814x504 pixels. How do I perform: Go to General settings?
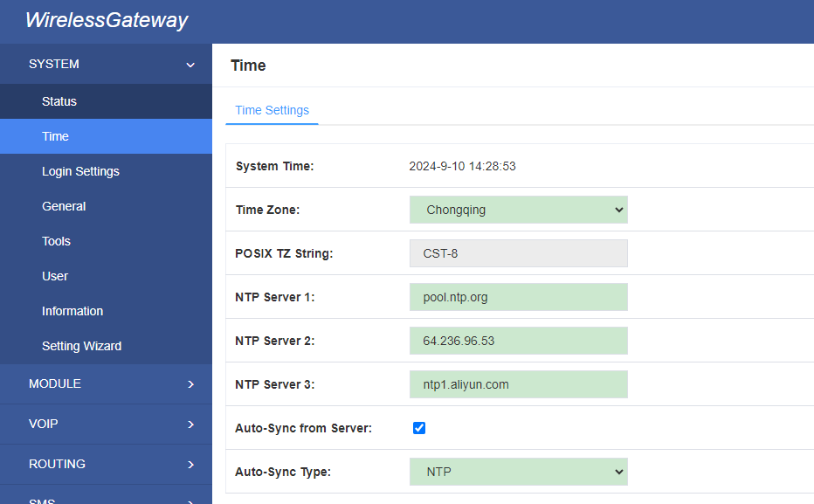click(x=106, y=206)
